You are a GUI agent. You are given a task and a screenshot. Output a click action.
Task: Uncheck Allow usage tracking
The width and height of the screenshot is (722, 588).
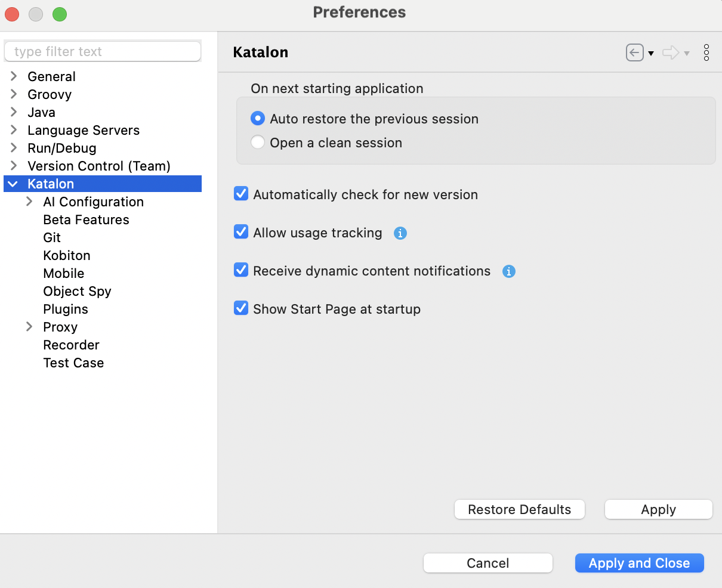(x=240, y=231)
